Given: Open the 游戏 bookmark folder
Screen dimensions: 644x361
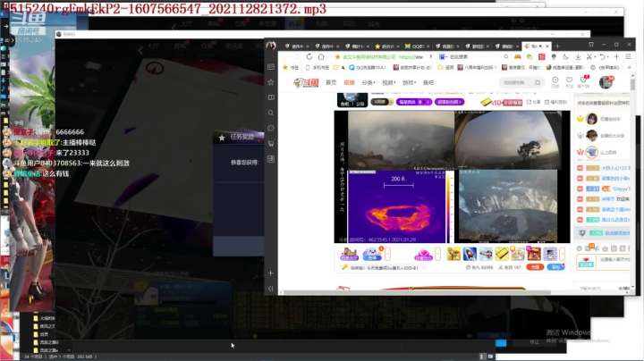Looking at the screenshot, I should (x=445, y=67).
